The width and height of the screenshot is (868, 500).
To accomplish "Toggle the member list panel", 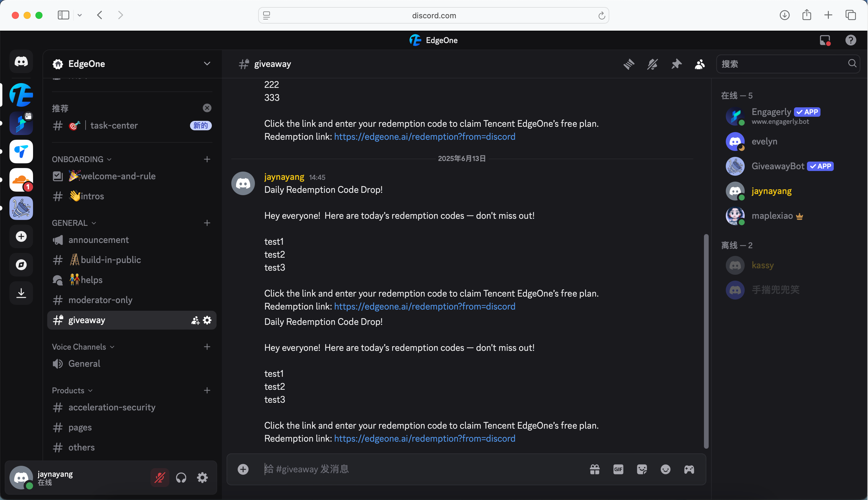I will point(700,64).
